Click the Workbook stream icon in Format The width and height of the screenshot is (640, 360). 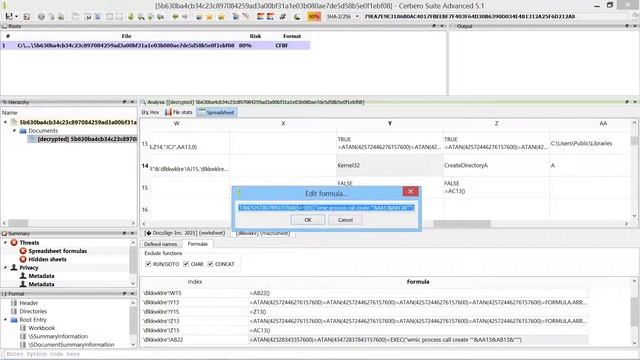tap(23, 328)
